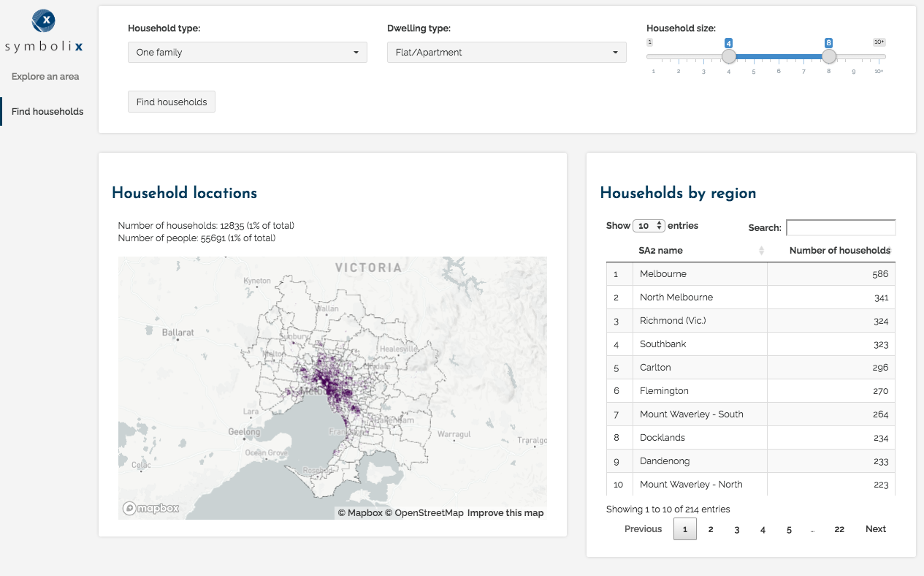
Task: Go to Next table page
Action: pyautogui.click(x=875, y=529)
